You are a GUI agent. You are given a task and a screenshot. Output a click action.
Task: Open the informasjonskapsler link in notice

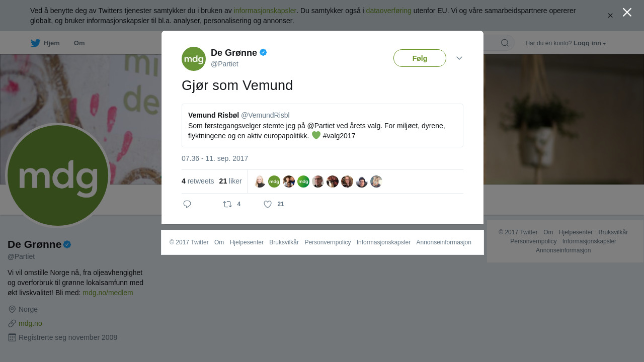(x=265, y=11)
